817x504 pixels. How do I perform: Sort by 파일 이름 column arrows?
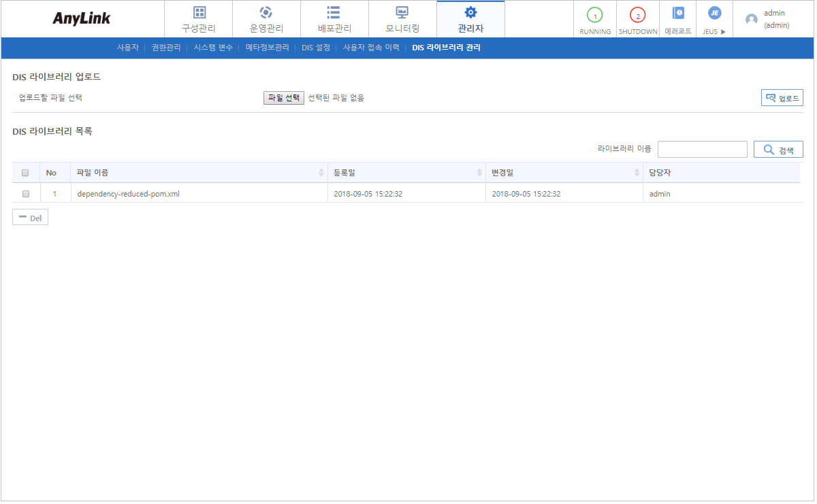point(321,173)
